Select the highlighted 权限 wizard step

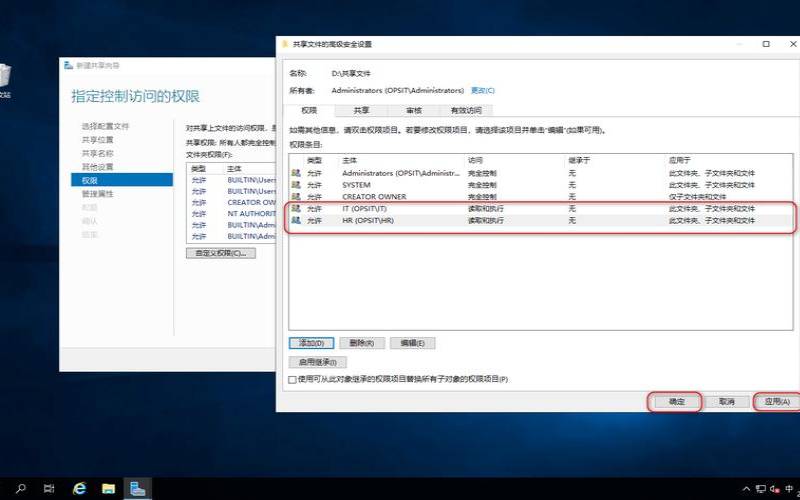122,180
